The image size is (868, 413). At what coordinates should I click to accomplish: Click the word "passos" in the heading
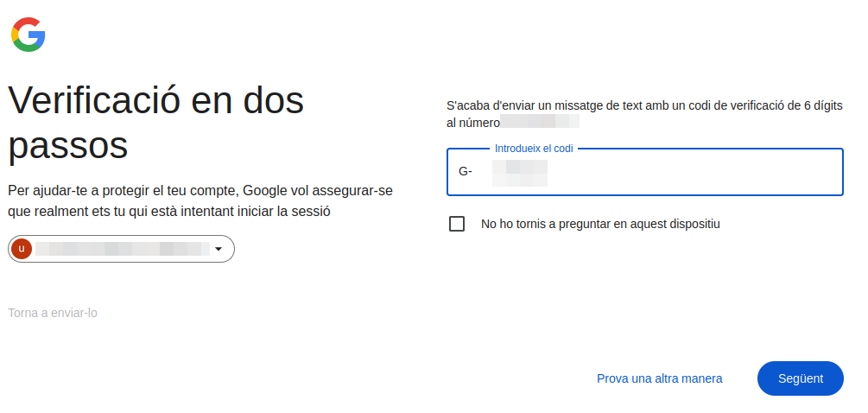click(68, 144)
